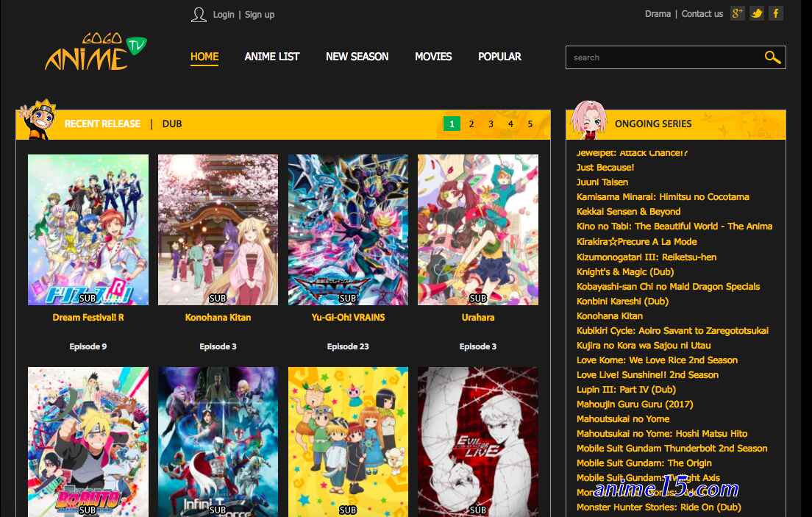Screen dimensions: 812x517
Task: Open the Yu-Gi-Oh! VRAINS poster
Action: click(x=348, y=229)
